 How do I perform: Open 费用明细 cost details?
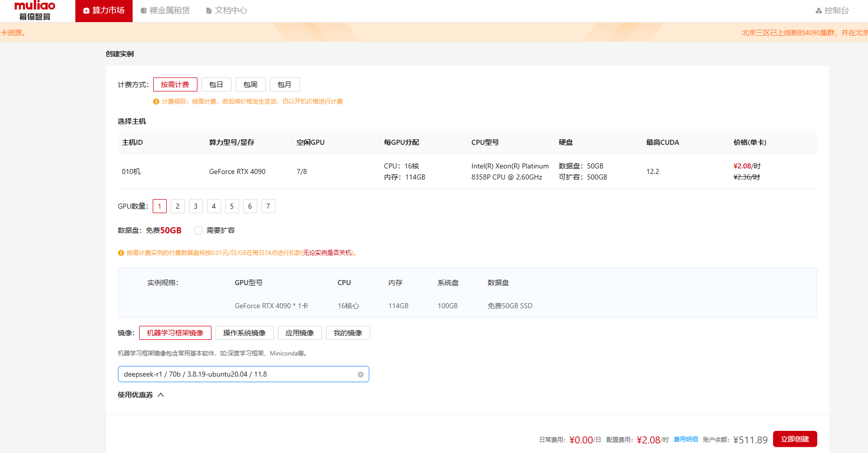[x=686, y=439]
